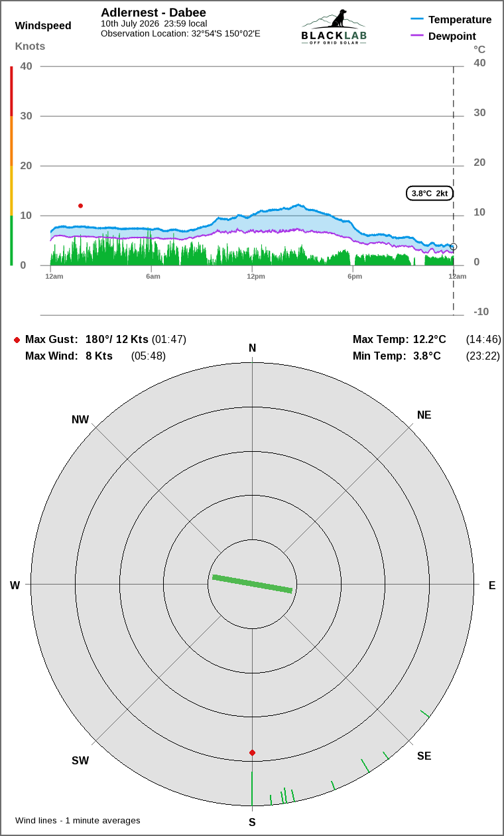Click the date text 10th July 2026 23:59 local
Viewport: 504px width, 836px height.
coord(154,23)
